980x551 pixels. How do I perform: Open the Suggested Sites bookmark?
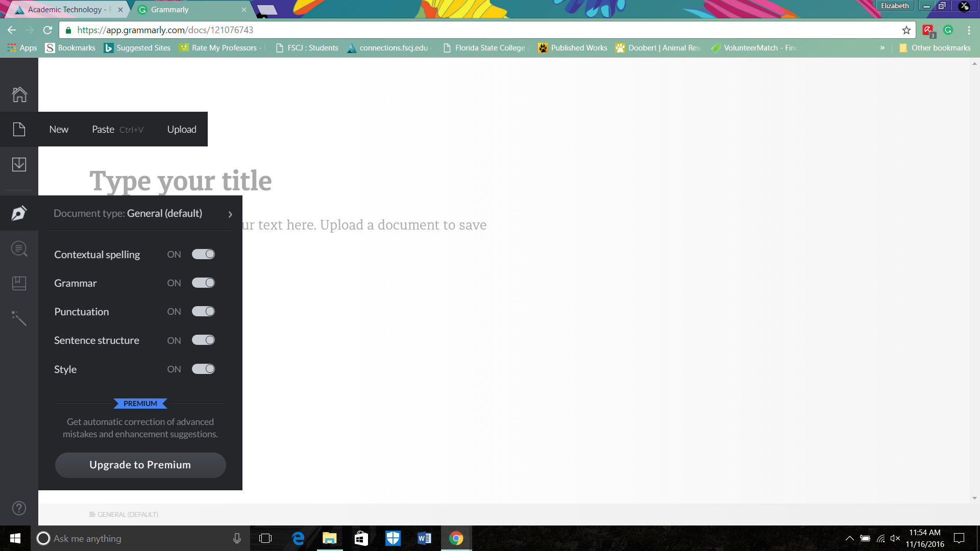(x=137, y=48)
